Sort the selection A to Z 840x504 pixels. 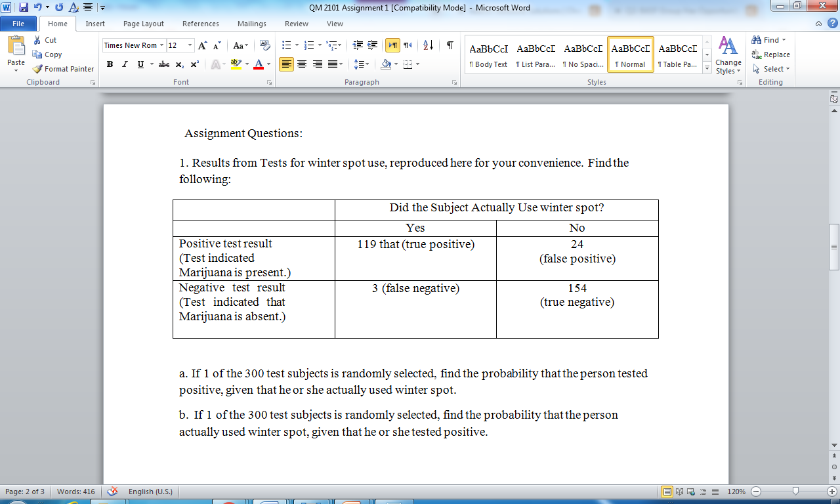click(x=428, y=45)
